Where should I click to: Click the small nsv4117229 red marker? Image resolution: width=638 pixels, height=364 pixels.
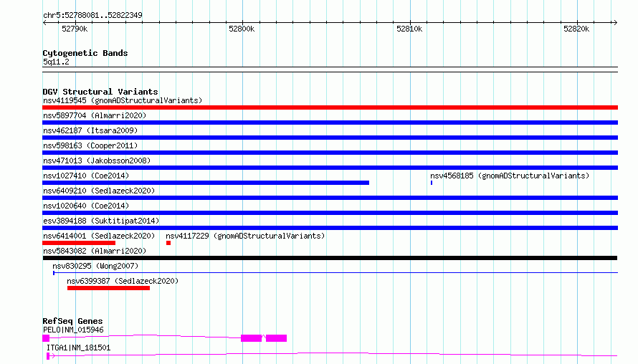tap(168, 243)
